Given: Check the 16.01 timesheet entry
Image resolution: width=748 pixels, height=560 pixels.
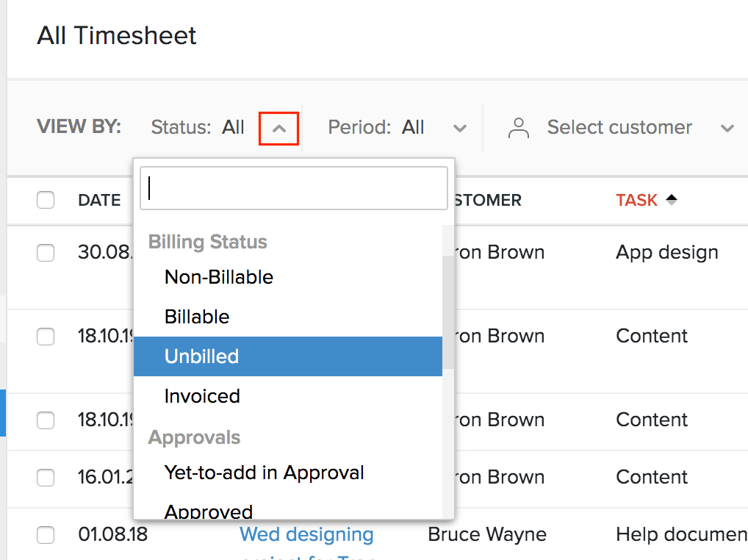Looking at the screenshot, I should coord(45,478).
